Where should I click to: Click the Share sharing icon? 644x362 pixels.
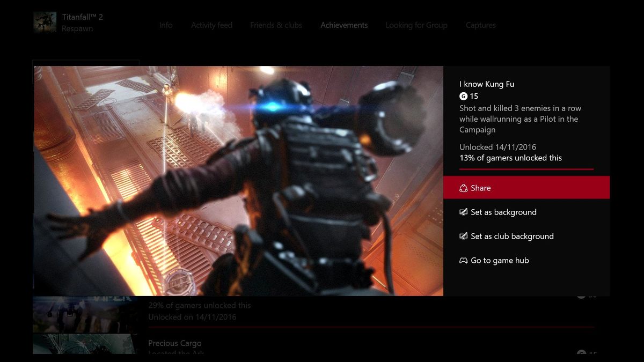pyautogui.click(x=463, y=188)
